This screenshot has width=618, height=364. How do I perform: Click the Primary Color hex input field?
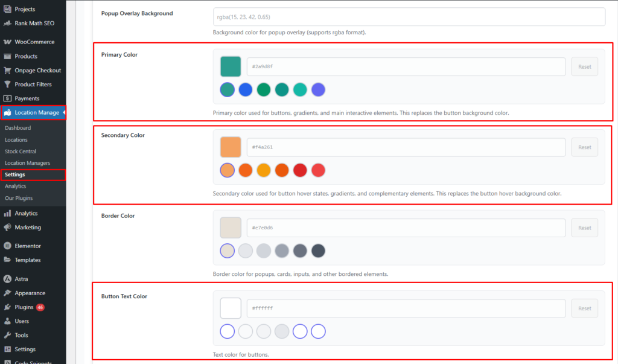[406, 67]
